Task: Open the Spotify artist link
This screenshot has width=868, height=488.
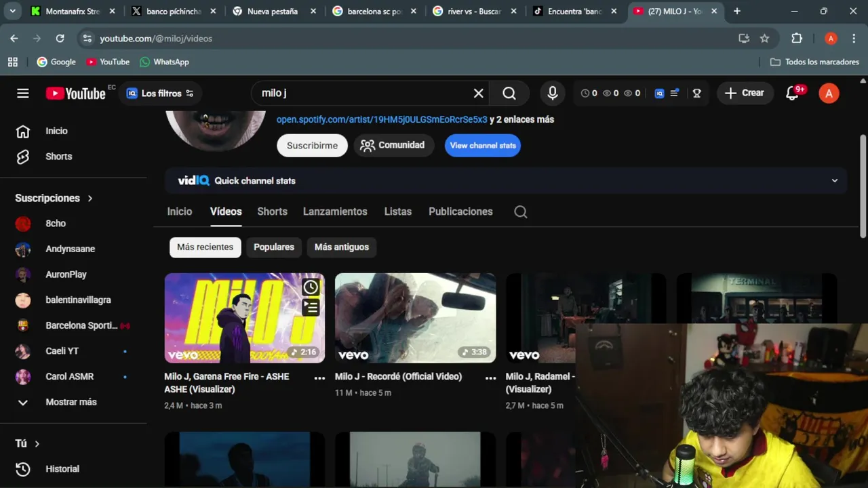Action: (x=382, y=119)
